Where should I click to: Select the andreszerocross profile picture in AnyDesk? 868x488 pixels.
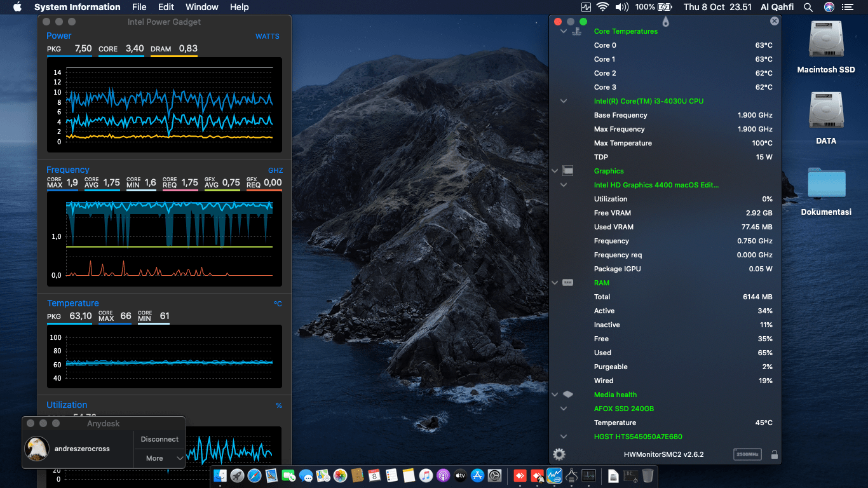click(37, 447)
